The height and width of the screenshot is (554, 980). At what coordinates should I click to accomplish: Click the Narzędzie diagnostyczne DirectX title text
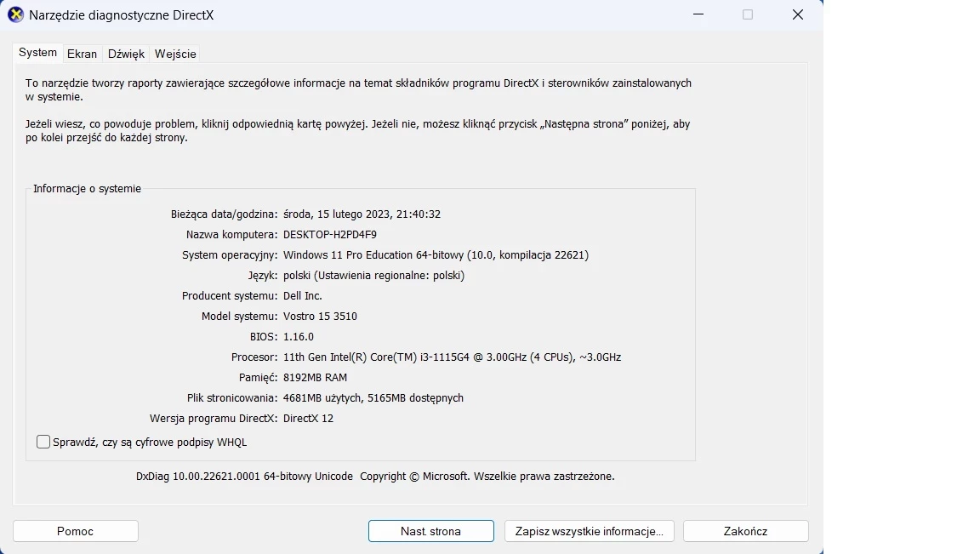[122, 15]
